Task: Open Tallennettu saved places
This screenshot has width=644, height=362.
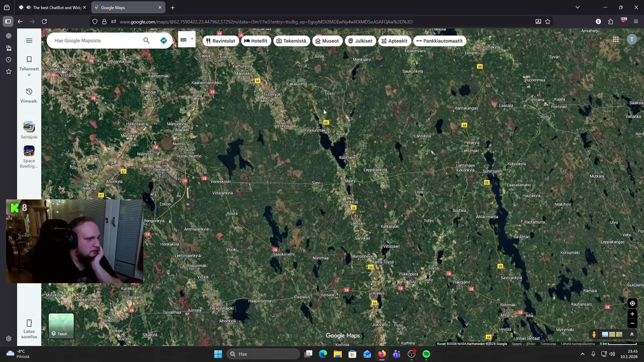Action: 29,65
